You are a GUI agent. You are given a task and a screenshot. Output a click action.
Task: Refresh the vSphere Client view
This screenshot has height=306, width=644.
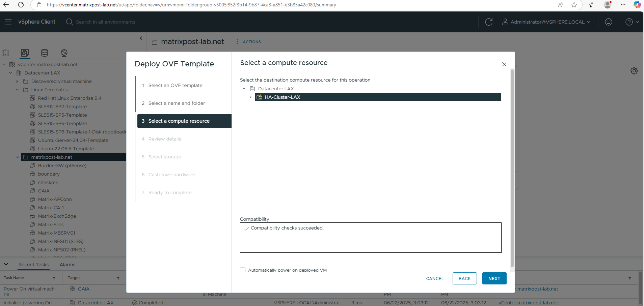tap(489, 22)
